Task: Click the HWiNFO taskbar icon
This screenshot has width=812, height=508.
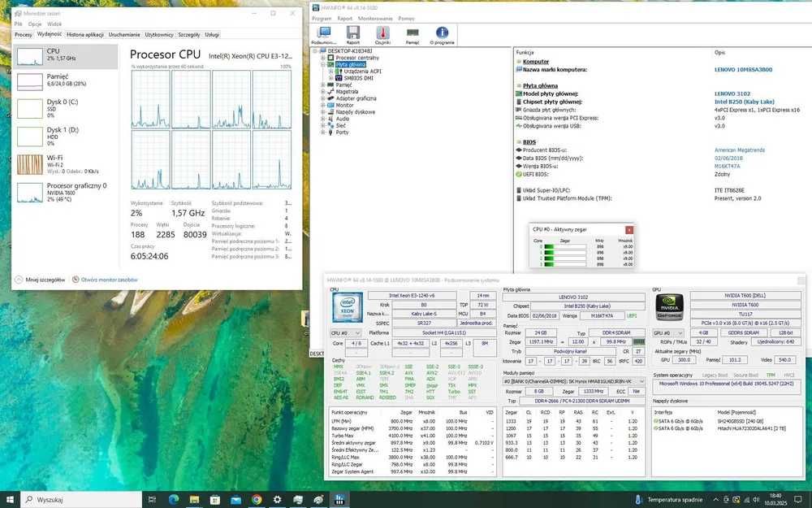Action: tap(339, 500)
